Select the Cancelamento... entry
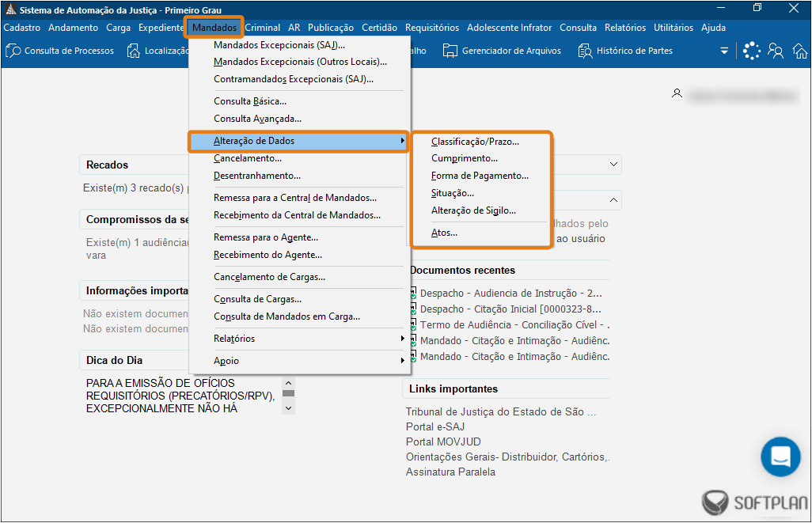812x523 pixels. click(x=299, y=158)
